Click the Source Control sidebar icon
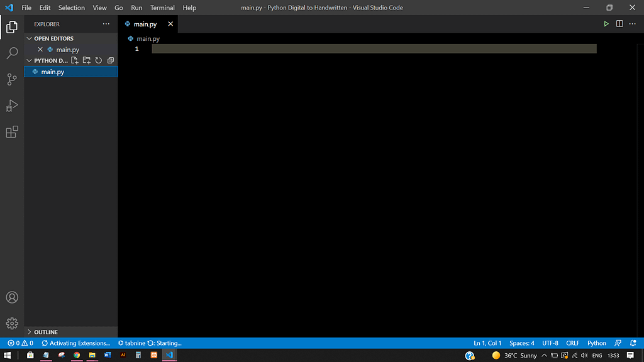 point(12,79)
